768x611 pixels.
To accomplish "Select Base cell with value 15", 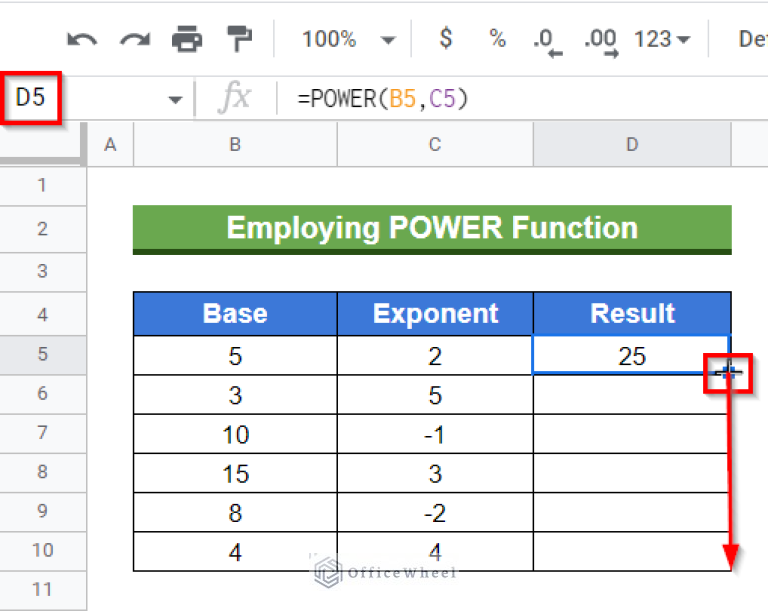I will tap(235, 473).
